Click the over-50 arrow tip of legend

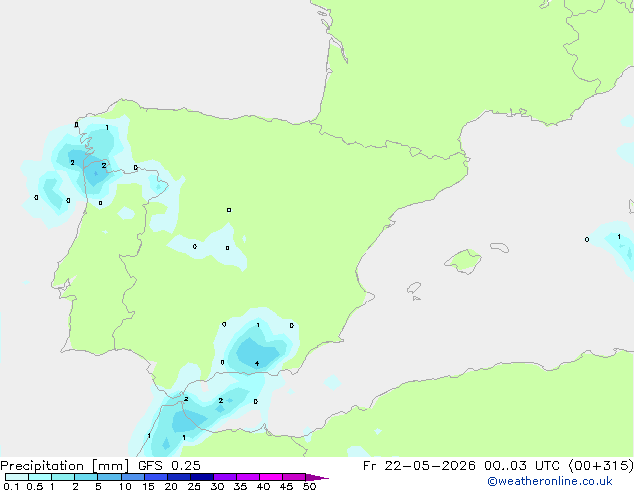[x=317, y=477]
